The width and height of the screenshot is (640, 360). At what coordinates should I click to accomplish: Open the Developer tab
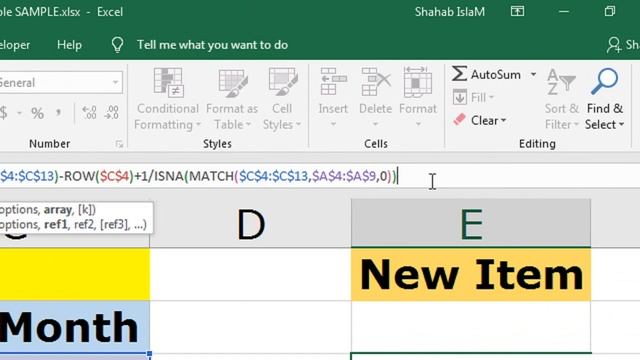click(x=15, y=45)
